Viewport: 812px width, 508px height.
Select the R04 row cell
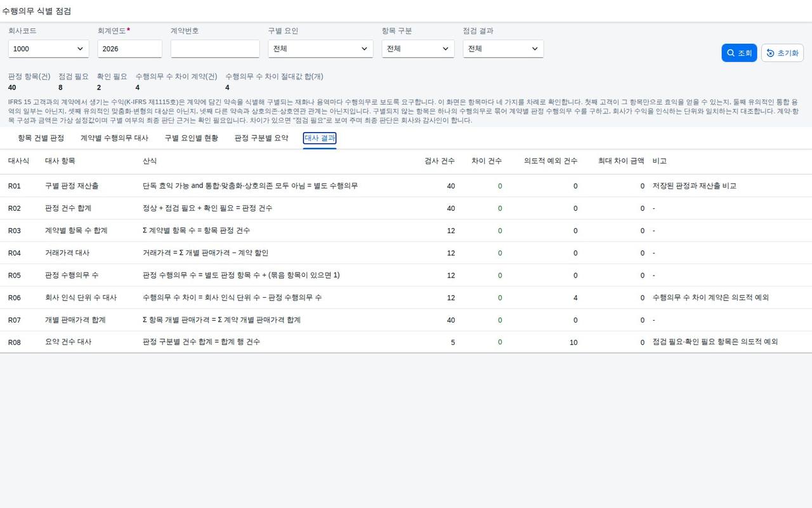point(15,253)
